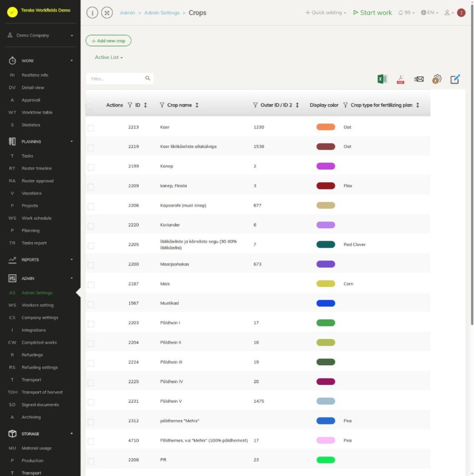Screen dimensions: 474x476
Task: Click the edit pencil icon above table
Action: [455, 79]
